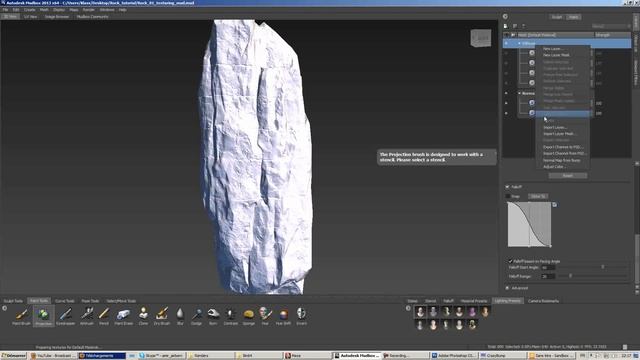Toggle Falloff based on Facing Angle checkbox

pyautogui.click(x=510, y=261)
